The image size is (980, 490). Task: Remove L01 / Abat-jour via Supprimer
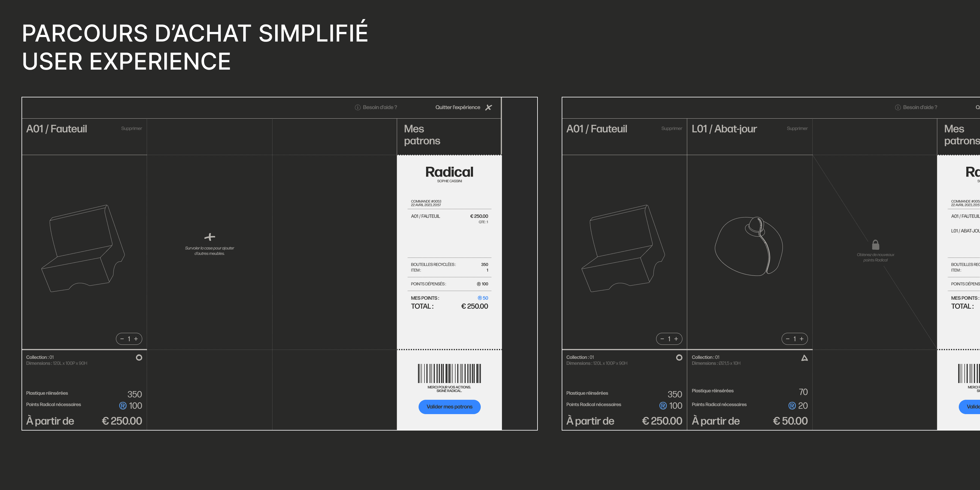pyautogui.click(x=797, y=128)
